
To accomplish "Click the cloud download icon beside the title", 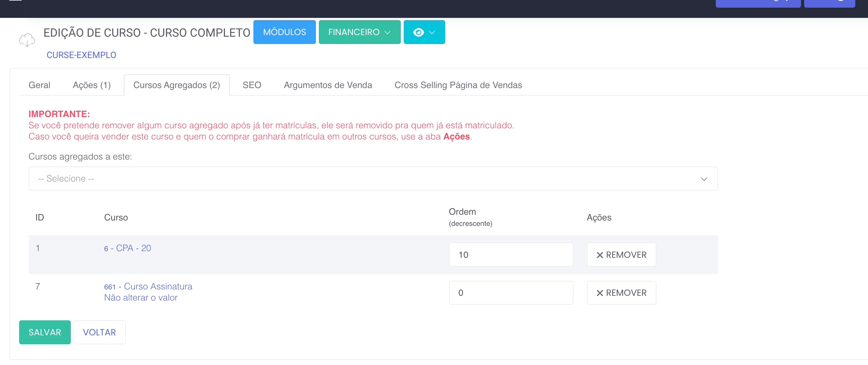I will pyautogui.click(x=27, y=40).
